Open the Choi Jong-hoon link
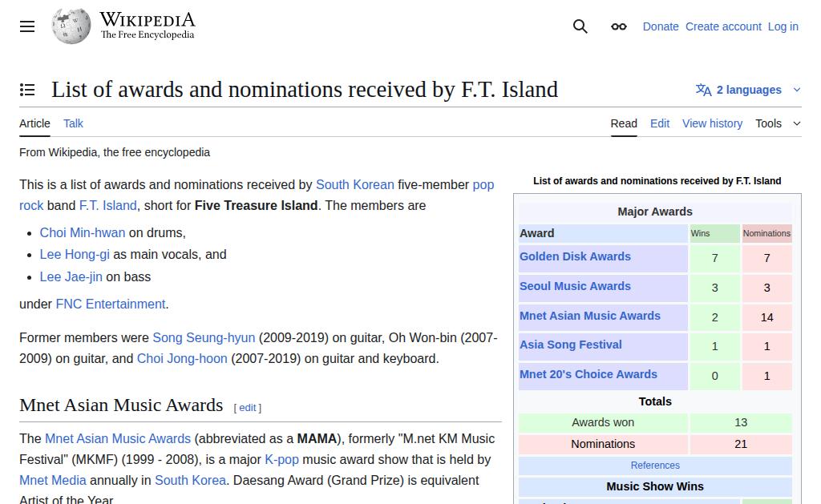Image resolution: width=821 pixels, height=504 pixels. 182,358
